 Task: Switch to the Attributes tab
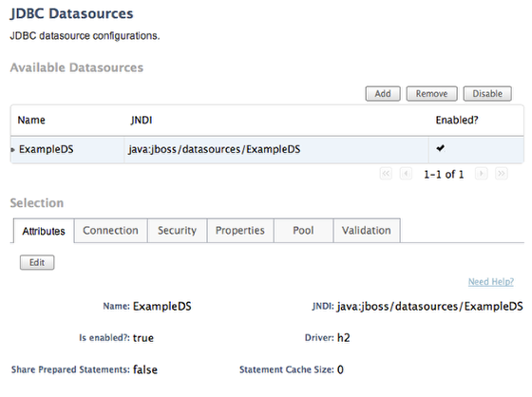44,231
